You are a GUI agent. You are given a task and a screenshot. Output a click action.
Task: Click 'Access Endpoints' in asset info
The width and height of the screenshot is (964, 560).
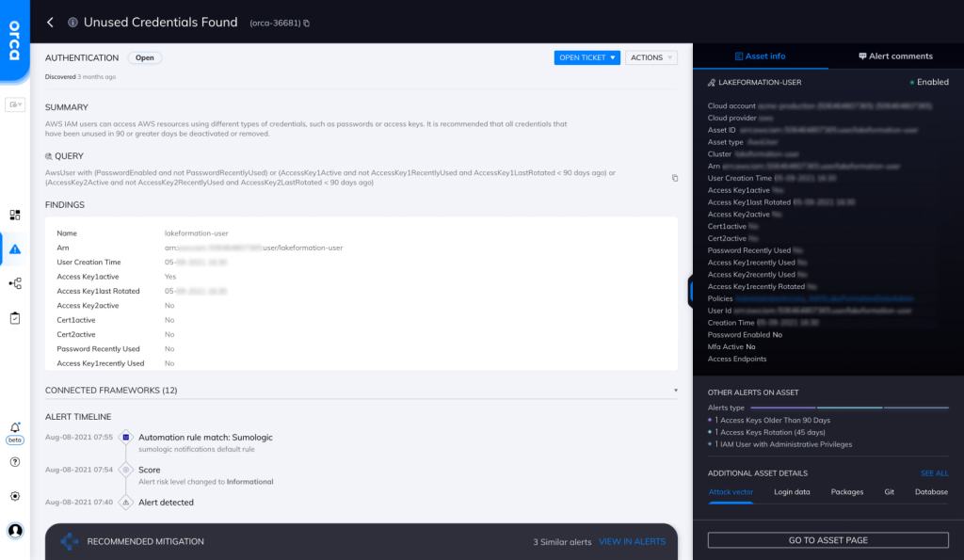pyautogui.click(x=736, y=359)
